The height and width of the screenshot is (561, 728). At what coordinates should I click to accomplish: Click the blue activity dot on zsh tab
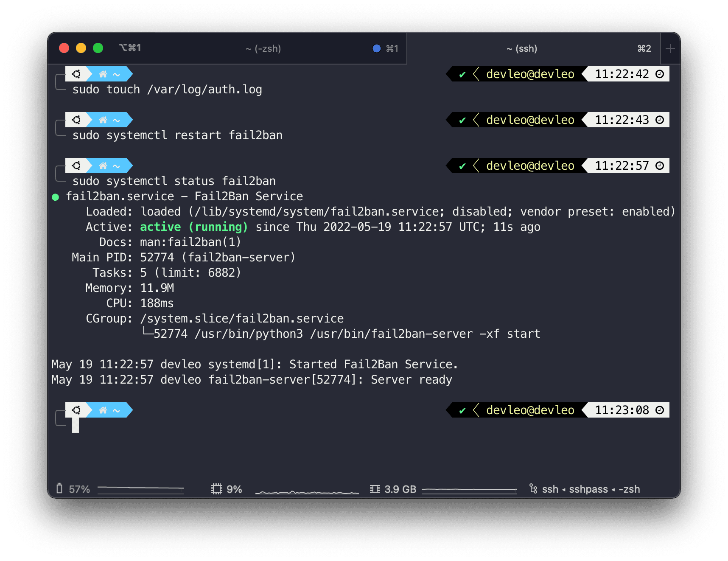pos(377,48)
